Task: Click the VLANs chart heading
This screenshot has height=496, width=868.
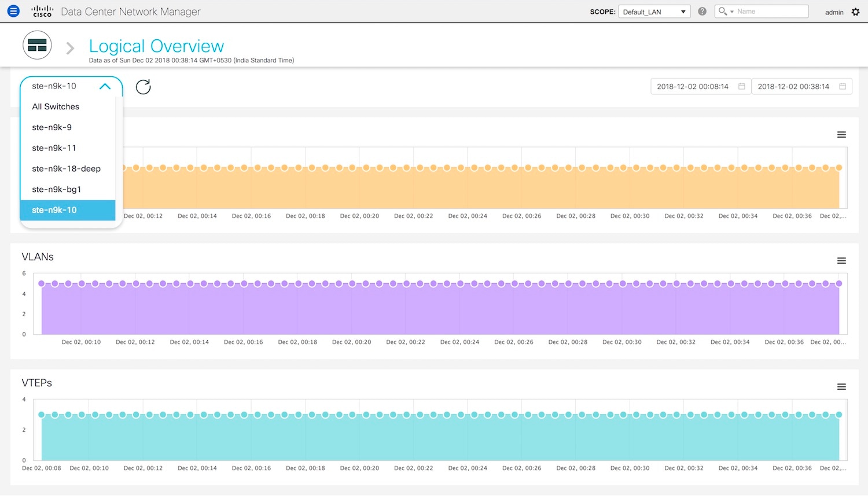Action: pyautogui.click(x=38, y=257)
